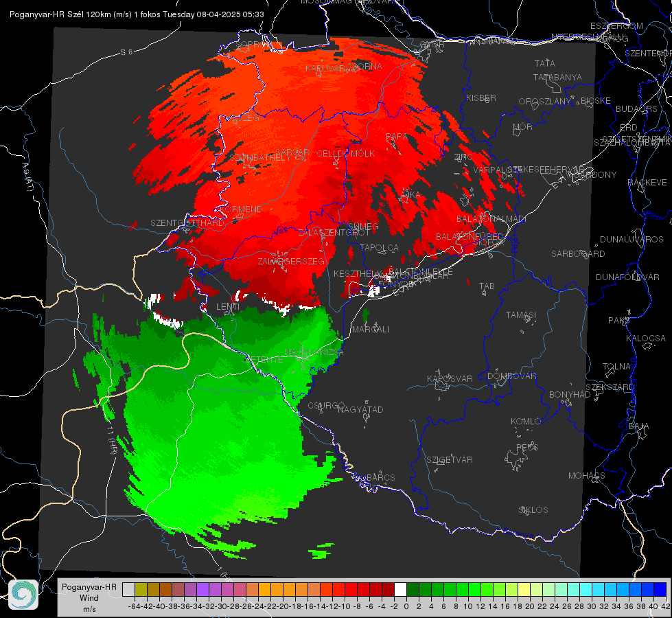The height and width of the screenshot is (618, 672).
Task: Select the KAPOSVAR label
Action: coord(450,378)
